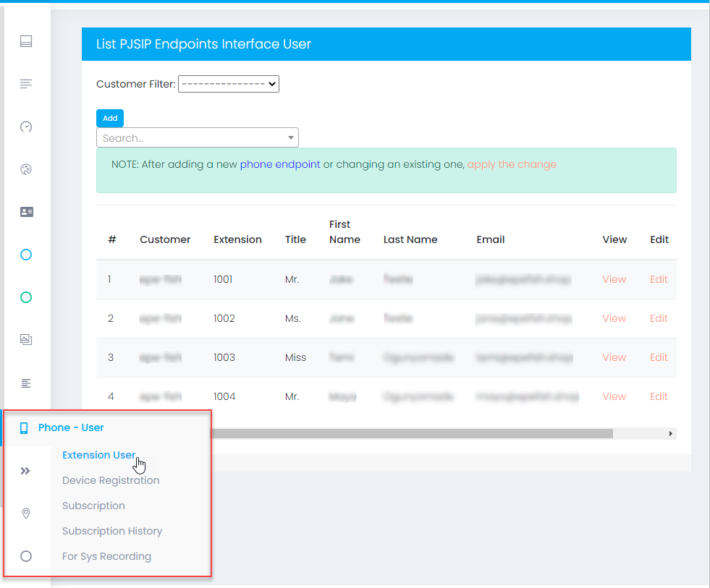The height and width of the screenshot is (588, 710).
Task: Click Edit link for extension 1003
Action: tap(659, 357)
